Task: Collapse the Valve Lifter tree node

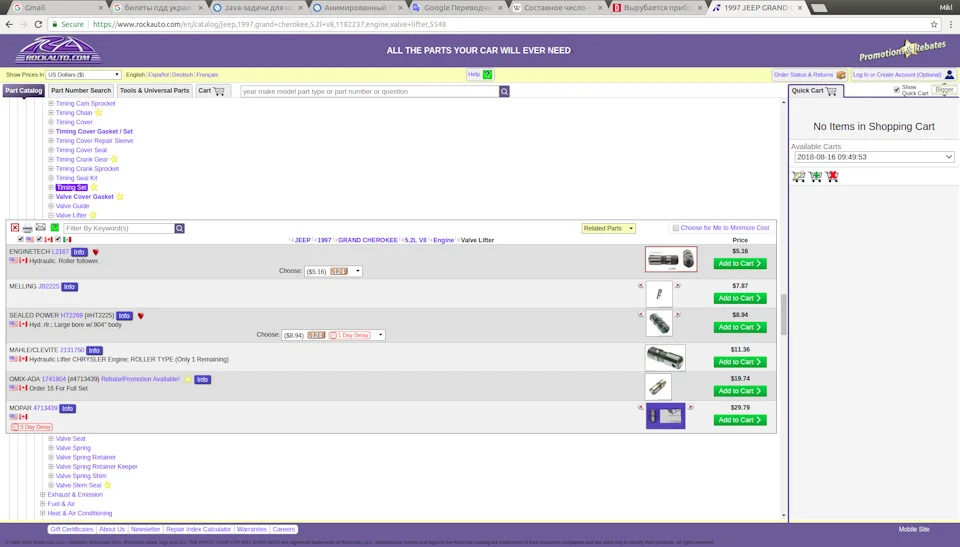Action: coord(51,216)
